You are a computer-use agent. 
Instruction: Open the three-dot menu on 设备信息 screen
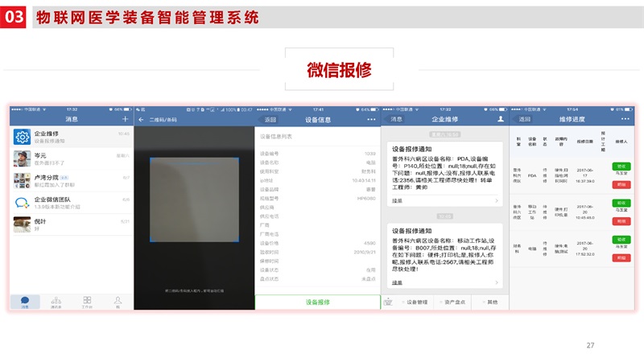(x=371, y=119)
